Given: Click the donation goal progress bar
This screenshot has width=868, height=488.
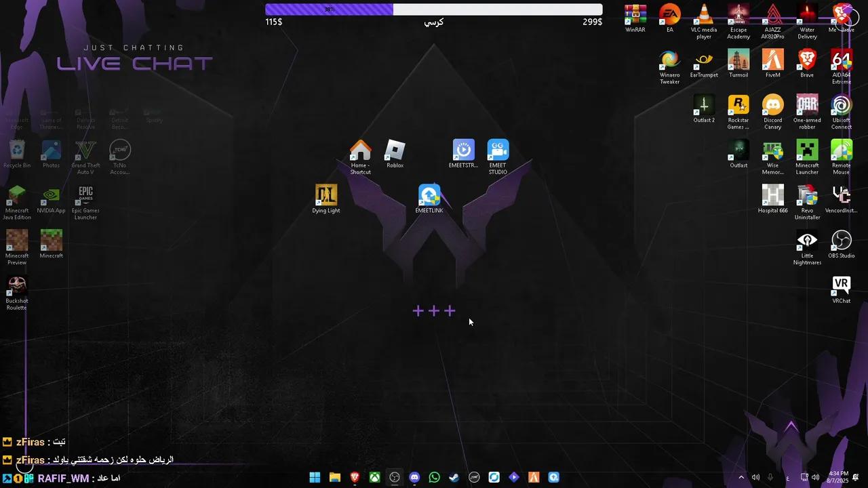Looking at the screenshot, I should coord(433,9).
